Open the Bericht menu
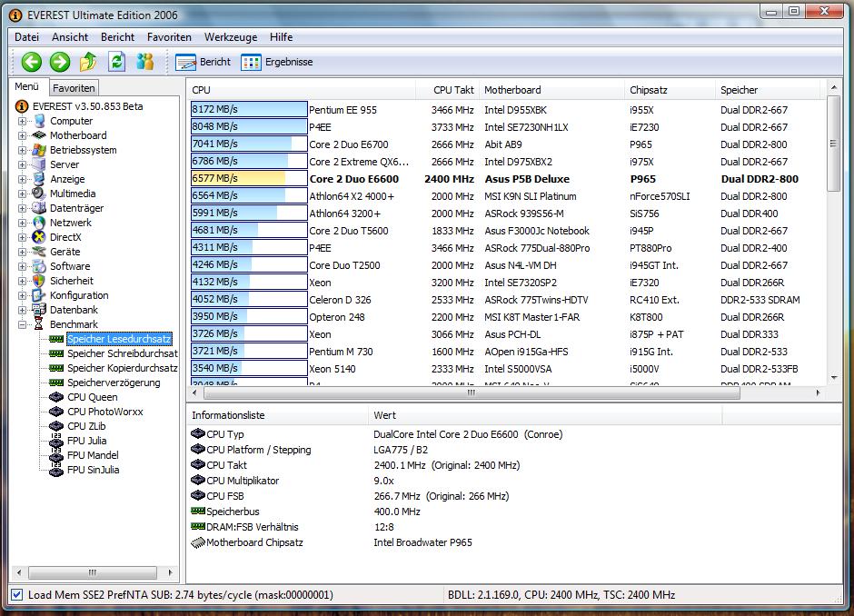The height and width of the screenshot is (616, 854). point(117,37)
